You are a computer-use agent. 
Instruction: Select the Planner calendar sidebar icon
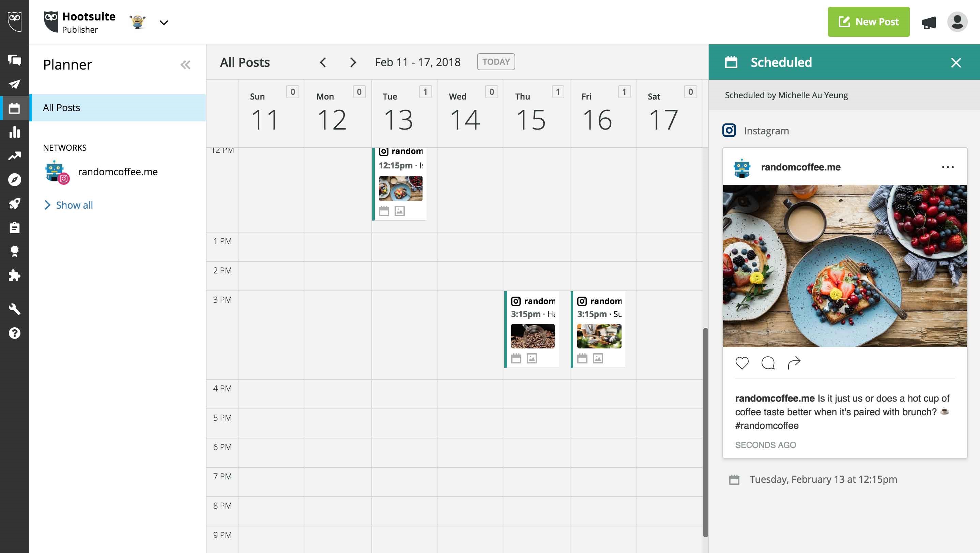pos(14,108)
